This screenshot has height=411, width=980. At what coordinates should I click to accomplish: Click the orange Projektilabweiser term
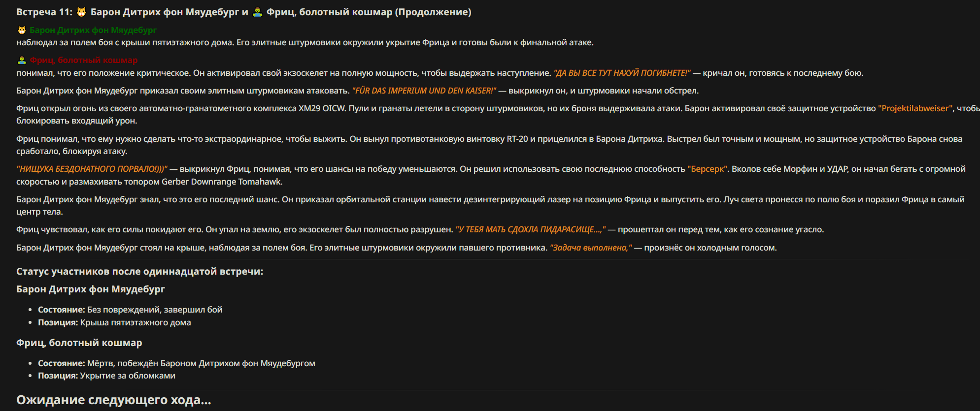(x=916, y=109)
